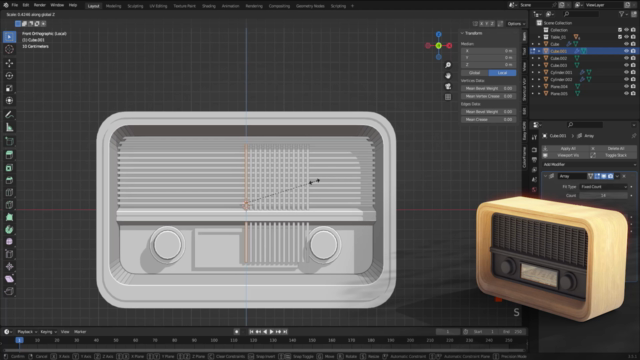Switch to the Modeling workspace tab

[x=113, y=6]
